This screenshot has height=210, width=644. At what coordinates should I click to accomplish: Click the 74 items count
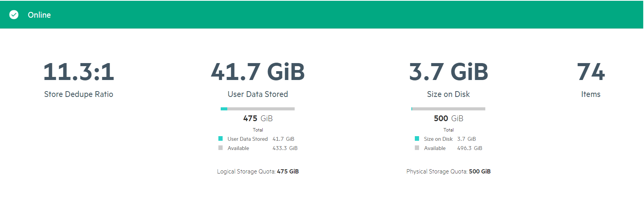pyautogui.click(x=591, y=72)
